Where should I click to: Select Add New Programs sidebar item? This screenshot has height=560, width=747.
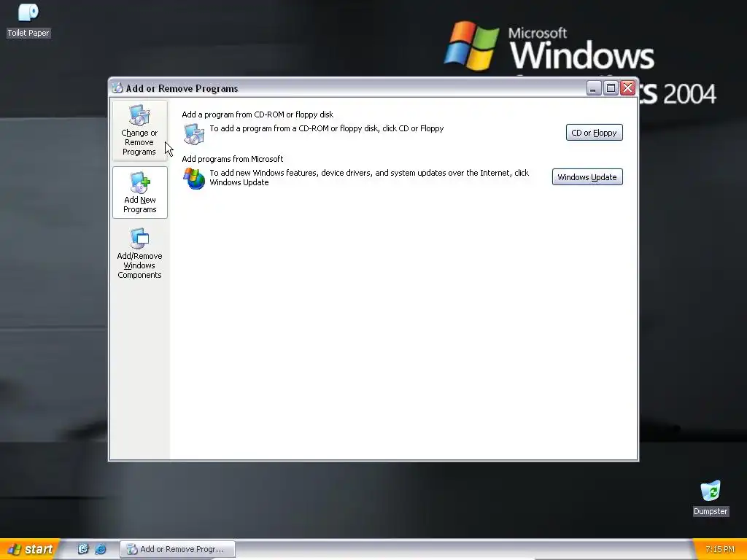[139, 192]
